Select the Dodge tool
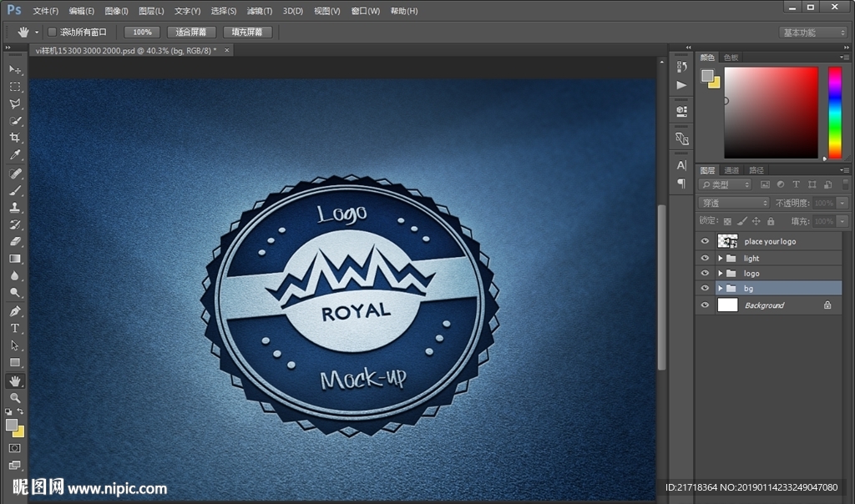855x504 pixels. (15, 293)
